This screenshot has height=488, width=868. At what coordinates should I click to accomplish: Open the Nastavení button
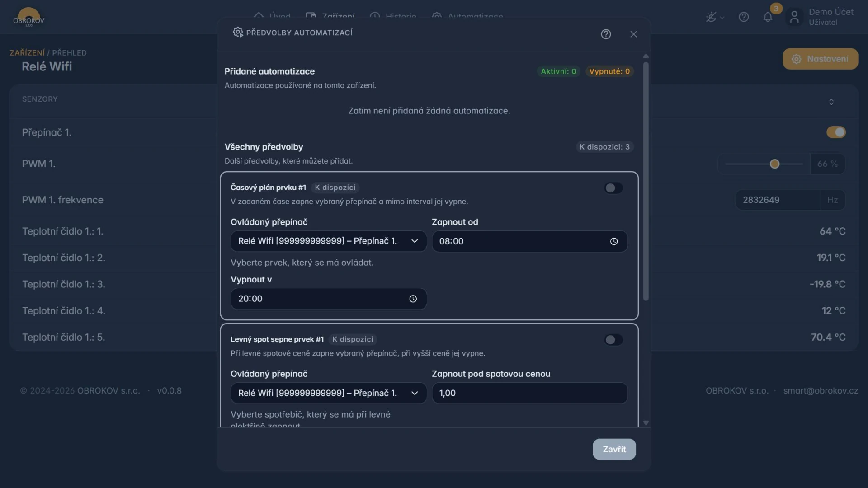point(820,59)
